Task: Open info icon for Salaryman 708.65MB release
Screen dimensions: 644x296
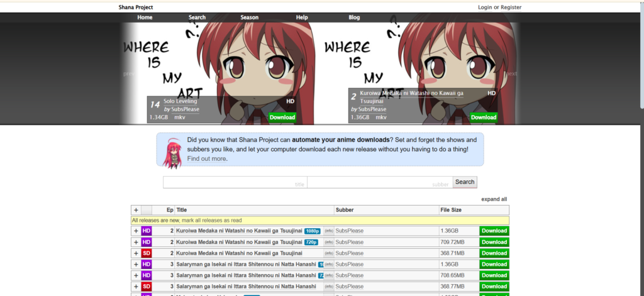Action: pyautogui.click(x=329, y=275)
